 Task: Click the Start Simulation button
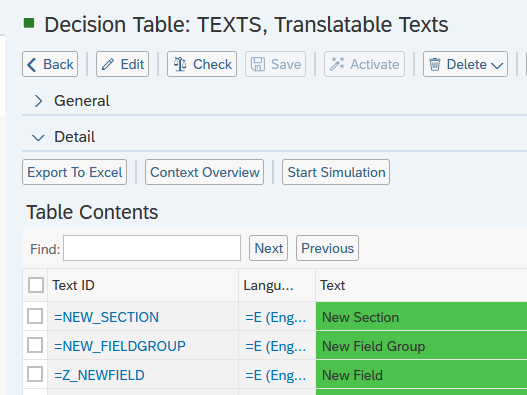point(336,172)
